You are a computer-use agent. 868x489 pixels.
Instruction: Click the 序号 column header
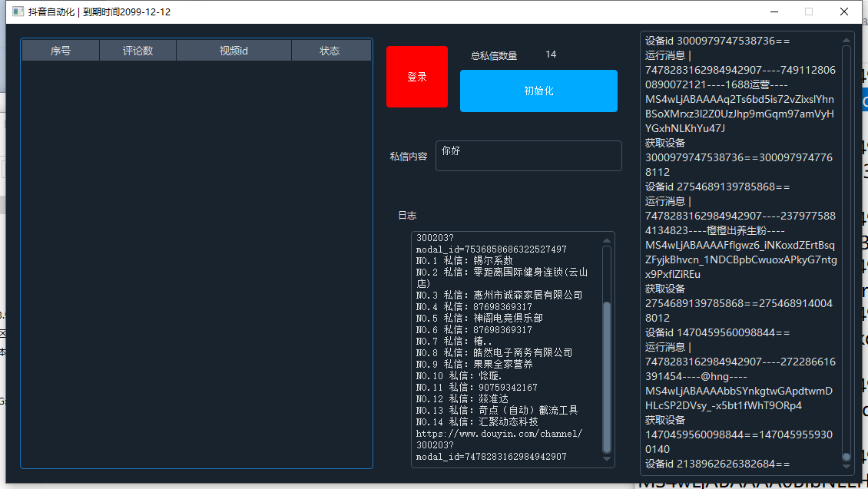[60, 50]
